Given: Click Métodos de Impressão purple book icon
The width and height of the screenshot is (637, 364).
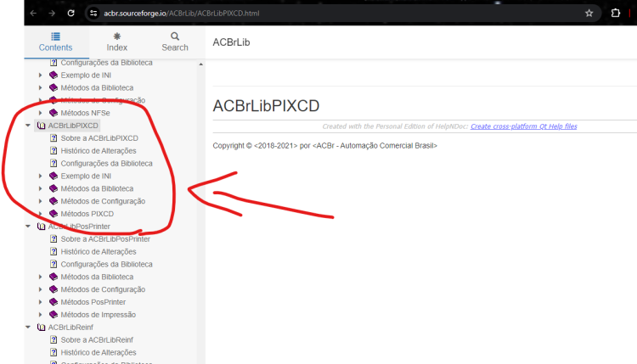Looking at the screenshot, I should click(54, 315).
